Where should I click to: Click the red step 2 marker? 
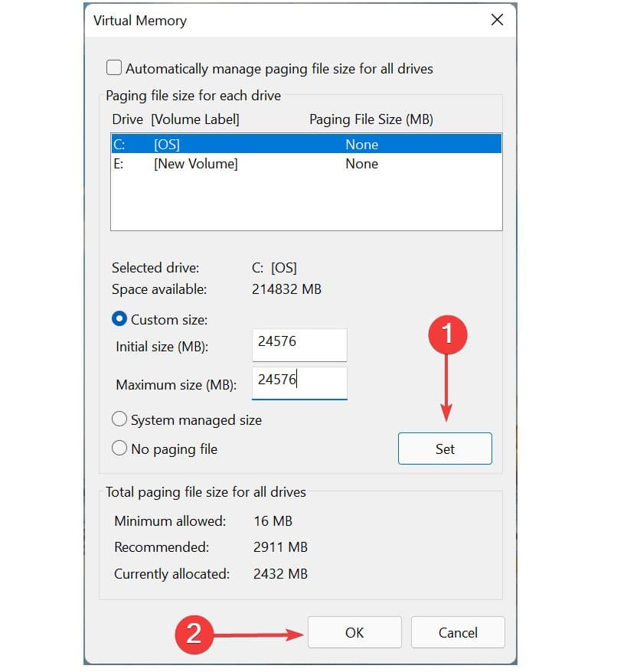[x=194, y=633]
